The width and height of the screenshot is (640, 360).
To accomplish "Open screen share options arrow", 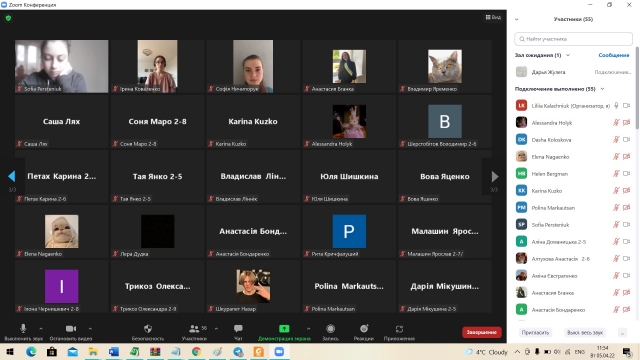I will coord(309,329).
